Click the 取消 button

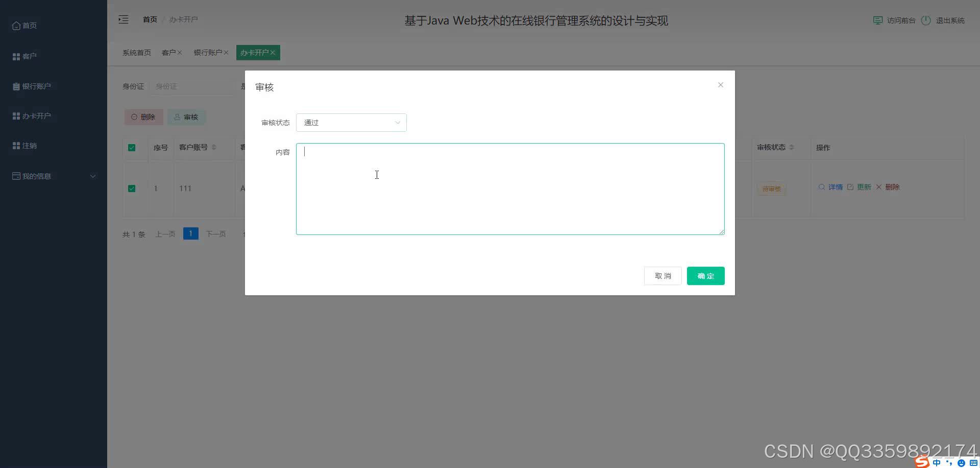(663, 276)
